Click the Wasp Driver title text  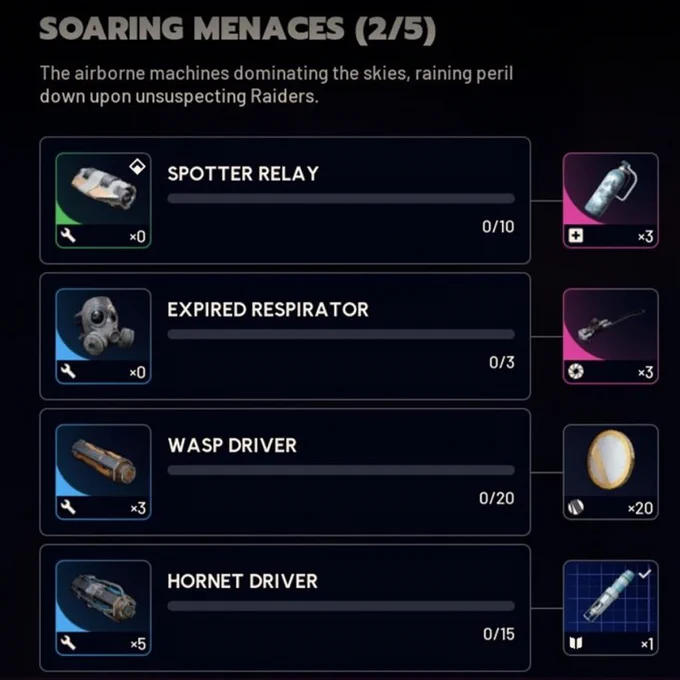232,445
